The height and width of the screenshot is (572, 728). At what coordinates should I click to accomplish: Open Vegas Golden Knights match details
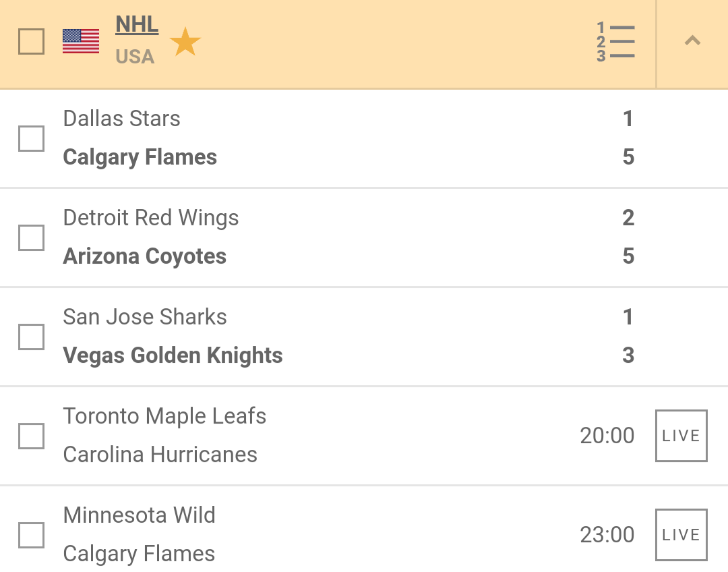click(x=173, y=355)
